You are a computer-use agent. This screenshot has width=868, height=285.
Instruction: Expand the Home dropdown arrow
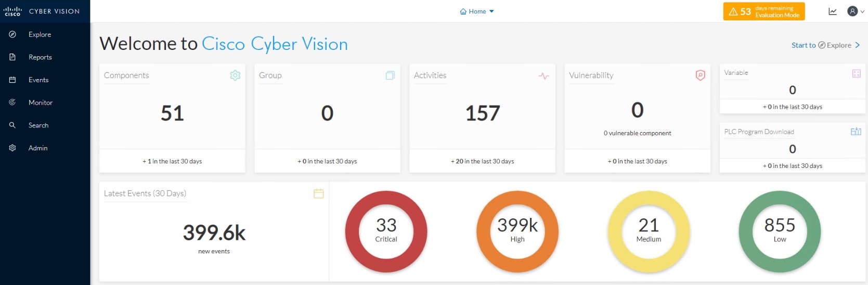pyautogui.click(x=491, y=11)
